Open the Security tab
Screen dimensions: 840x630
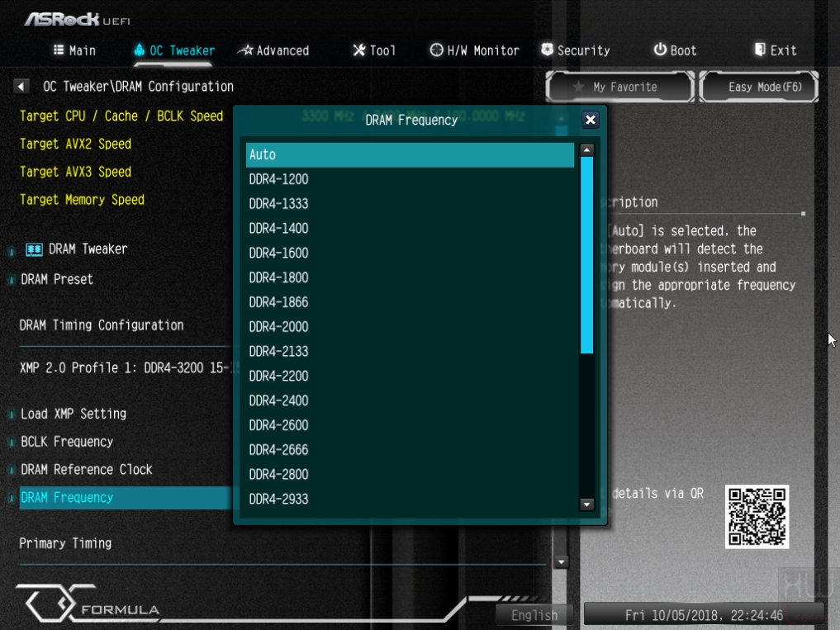coord(576,50)
